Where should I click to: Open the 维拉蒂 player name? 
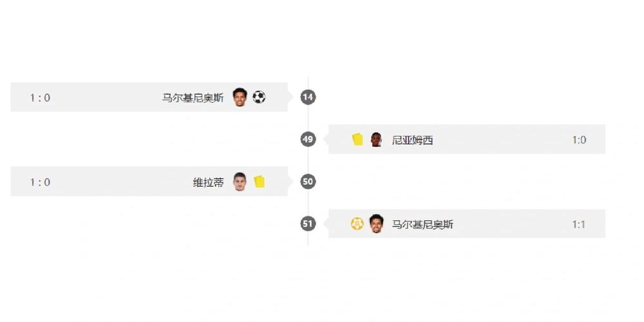click(x=209, y=182)
